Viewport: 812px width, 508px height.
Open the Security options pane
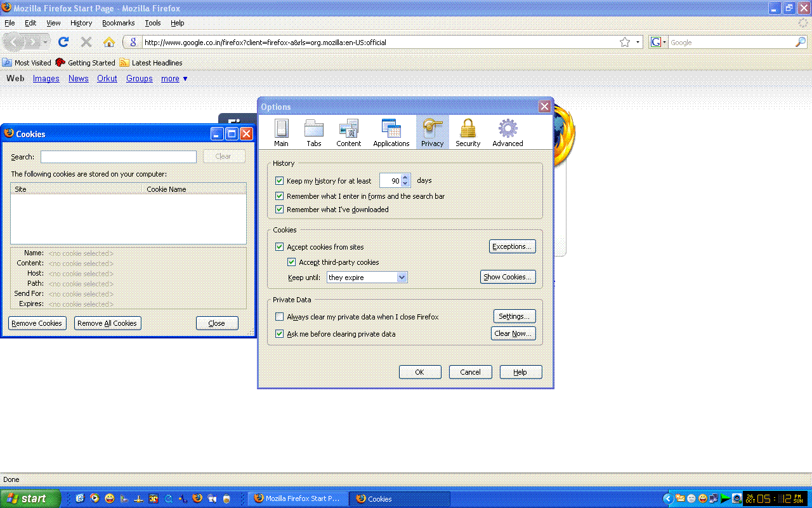click(468, 133)
